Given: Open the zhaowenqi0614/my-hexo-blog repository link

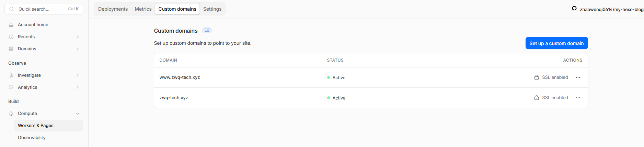Looking at the screenshot, I should pyautogui.click(x=611, y=9).
